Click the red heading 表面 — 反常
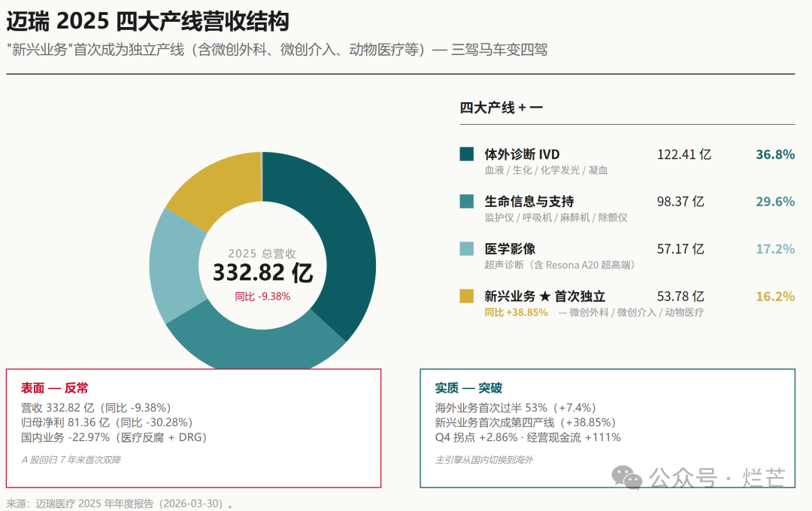The width and height of the screenshot is (812, 511). pos(54,388)
